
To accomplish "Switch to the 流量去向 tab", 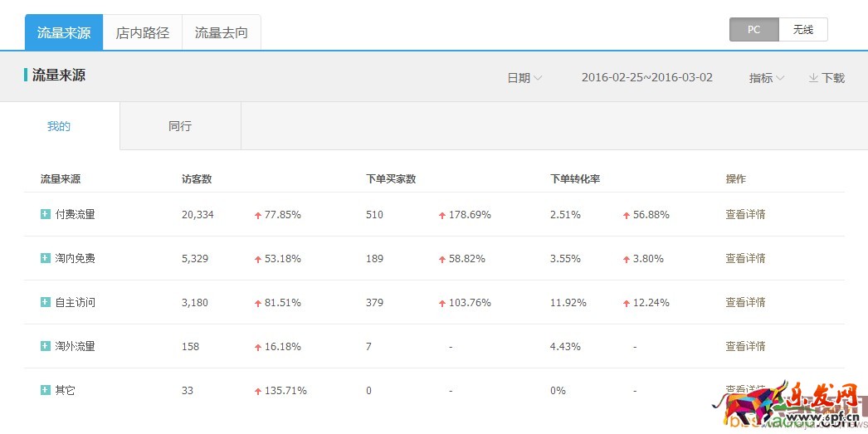I will point(221,33).
